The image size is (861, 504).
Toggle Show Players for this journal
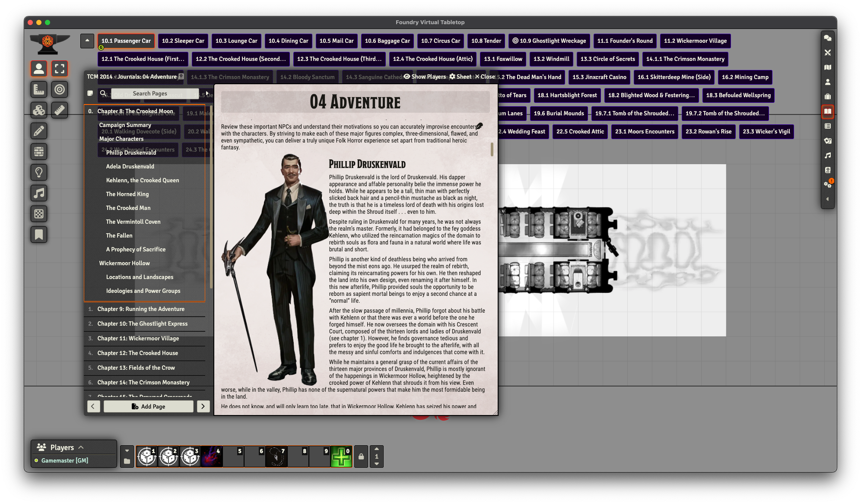[425, 76]
